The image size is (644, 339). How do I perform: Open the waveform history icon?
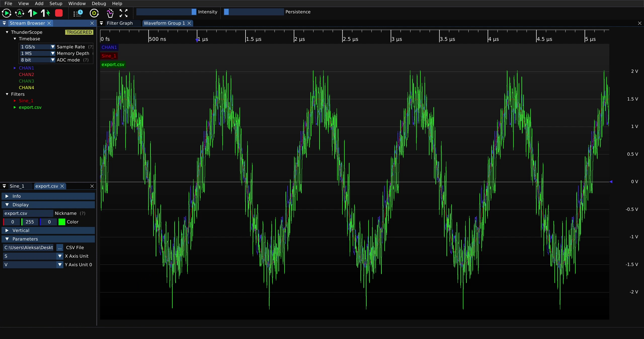pyautogui.click(x=78, y=13)
